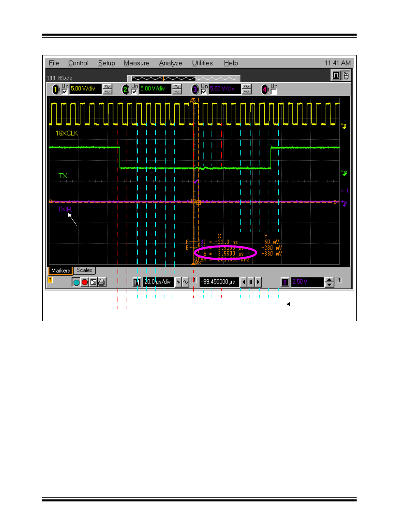Click the memory bar waveform position overview
Image resolution: width=411 pixels, height=532 pixels.
tap(184, 79)
